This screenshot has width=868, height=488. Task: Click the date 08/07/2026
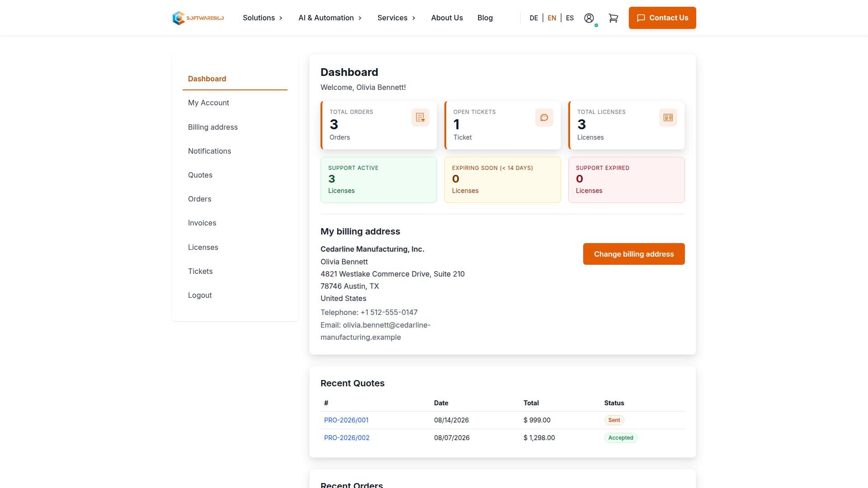pos(452,438)
